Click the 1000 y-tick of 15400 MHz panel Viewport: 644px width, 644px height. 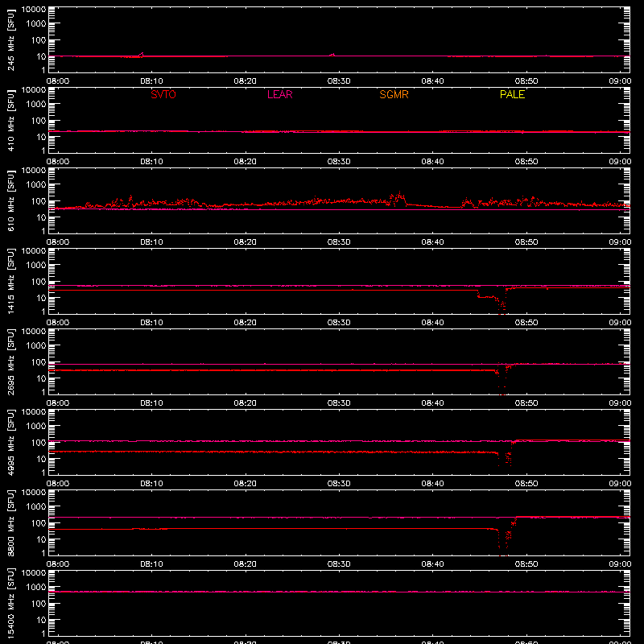click(36, 588)
